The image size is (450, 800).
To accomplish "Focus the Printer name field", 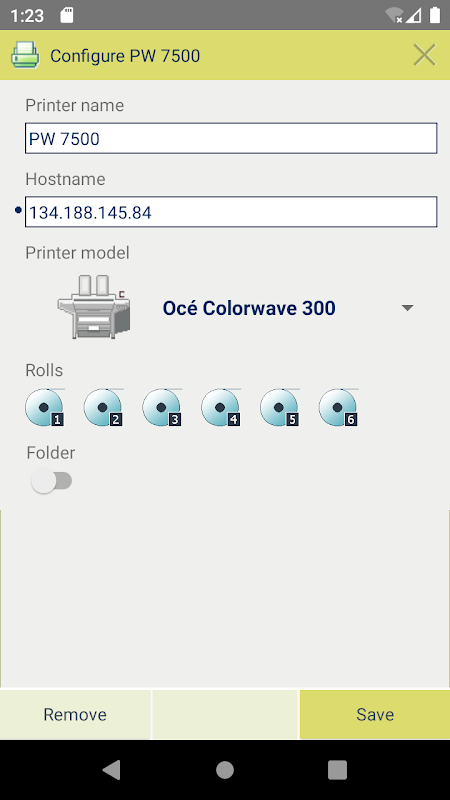I will click(x=231, y=138).
